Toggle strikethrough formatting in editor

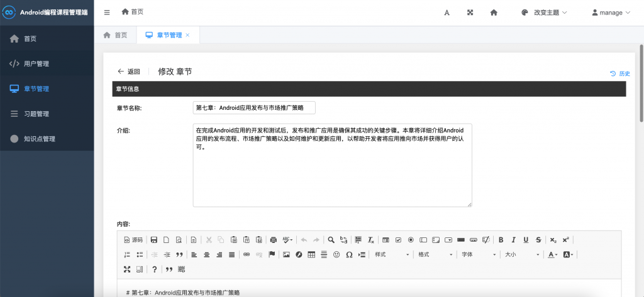click(538, 240)
